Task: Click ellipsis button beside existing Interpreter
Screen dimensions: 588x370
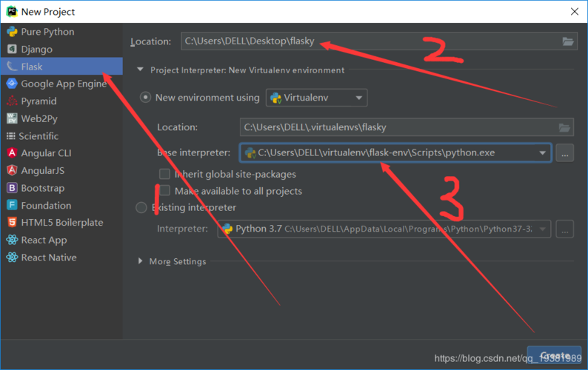Action: tap(565, 229)
